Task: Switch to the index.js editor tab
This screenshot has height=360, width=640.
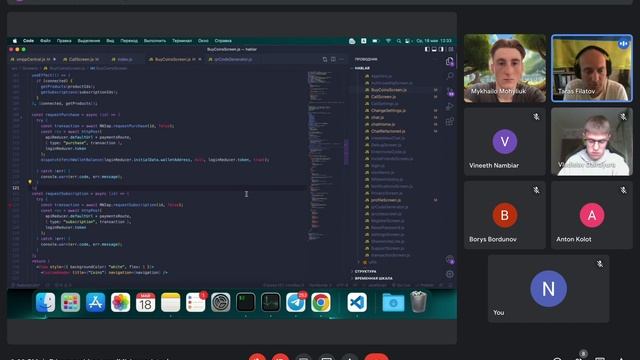Action: coord(124,59)
